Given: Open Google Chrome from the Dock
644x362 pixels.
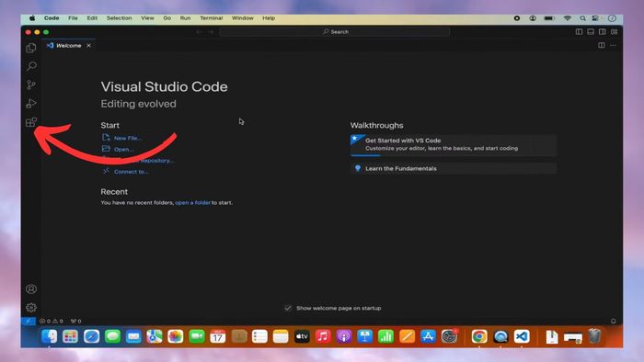Looking at the screenshot, I should (479, 336).
